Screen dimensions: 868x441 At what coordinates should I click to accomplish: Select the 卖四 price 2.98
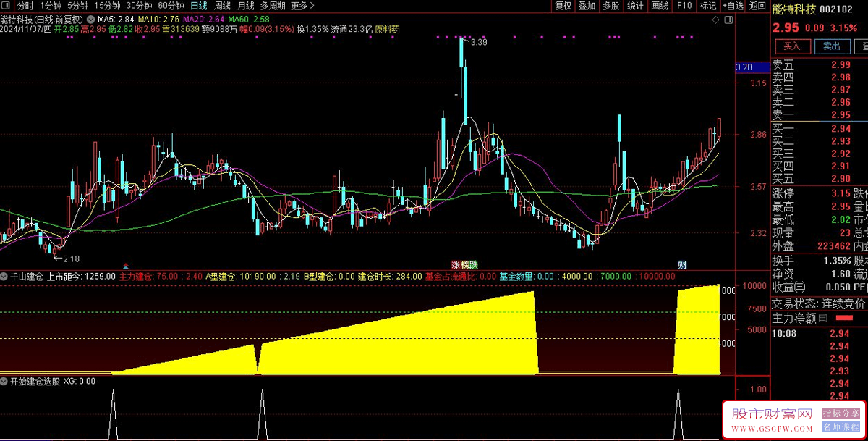(x=841, y=77)
